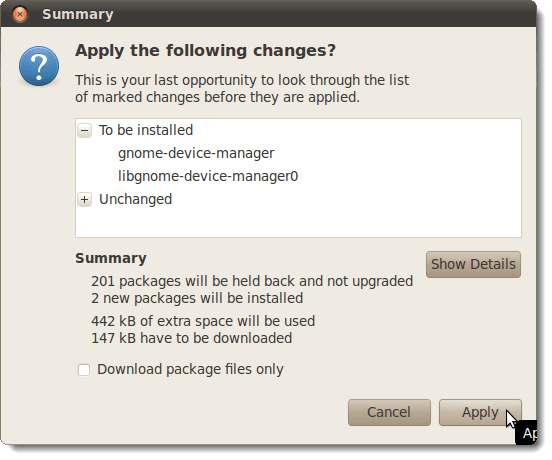The width and height of the screenshot is (552, 460).
Task: Expand the Unchanged group with the plus icon
Action: pos(84,200)
